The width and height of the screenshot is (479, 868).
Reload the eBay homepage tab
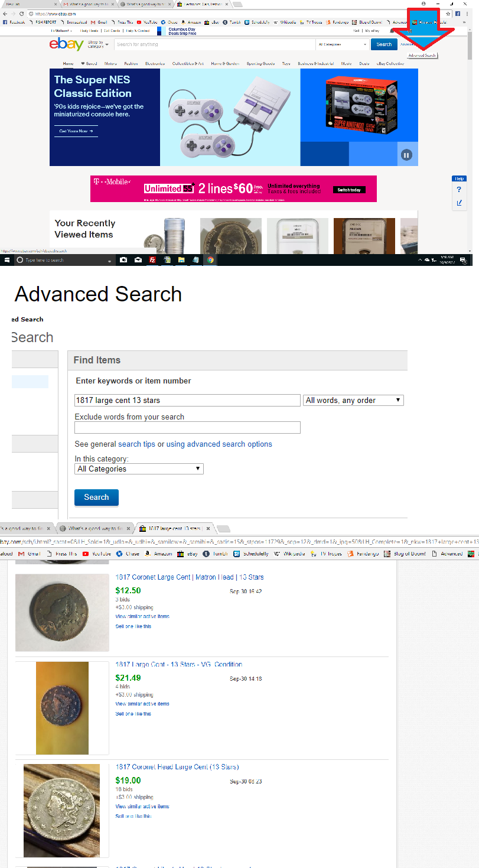(22, 13)
